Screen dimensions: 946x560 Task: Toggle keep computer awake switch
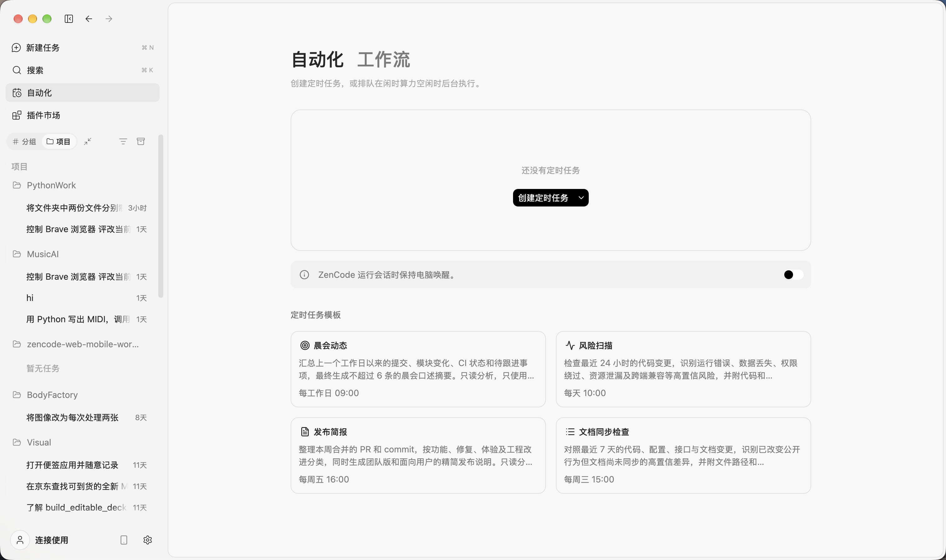793,275
